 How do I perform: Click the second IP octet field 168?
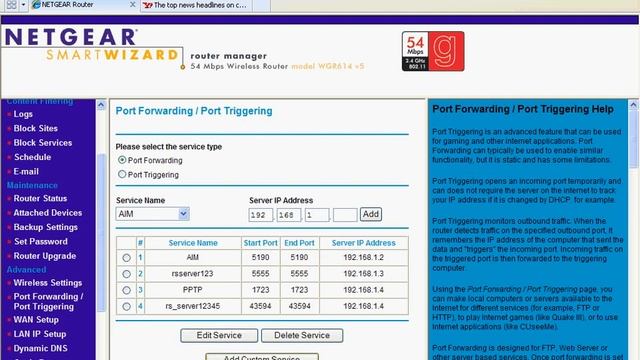pos(289,215)
